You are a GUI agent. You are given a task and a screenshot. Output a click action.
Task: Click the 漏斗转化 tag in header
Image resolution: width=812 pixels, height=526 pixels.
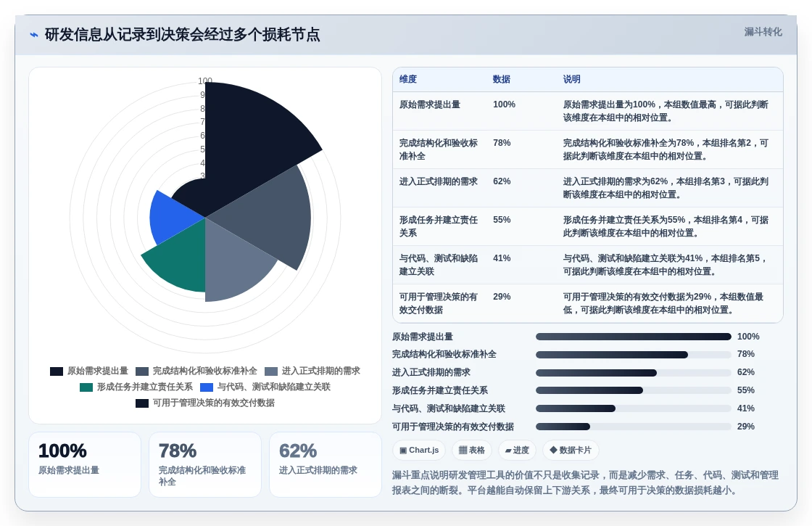pyautogui.click(x=763, y=32)
